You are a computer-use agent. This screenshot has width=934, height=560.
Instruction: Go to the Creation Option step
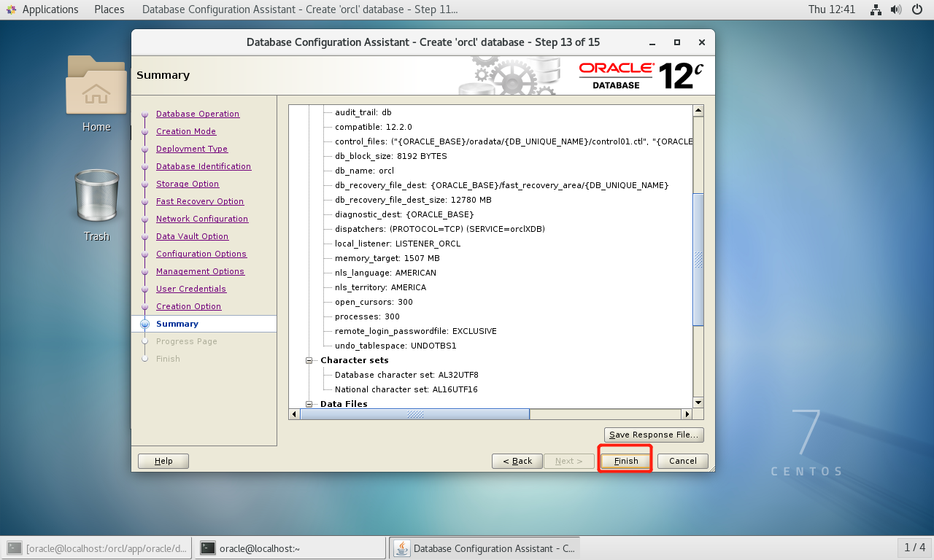click(x=188, y=306)
